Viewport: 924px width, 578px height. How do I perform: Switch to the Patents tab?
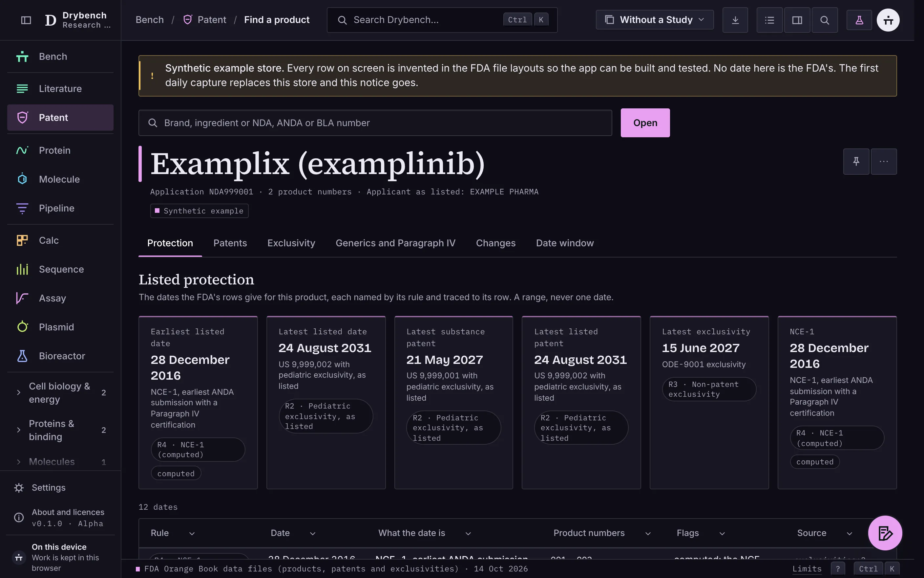(x=230, y=243)
